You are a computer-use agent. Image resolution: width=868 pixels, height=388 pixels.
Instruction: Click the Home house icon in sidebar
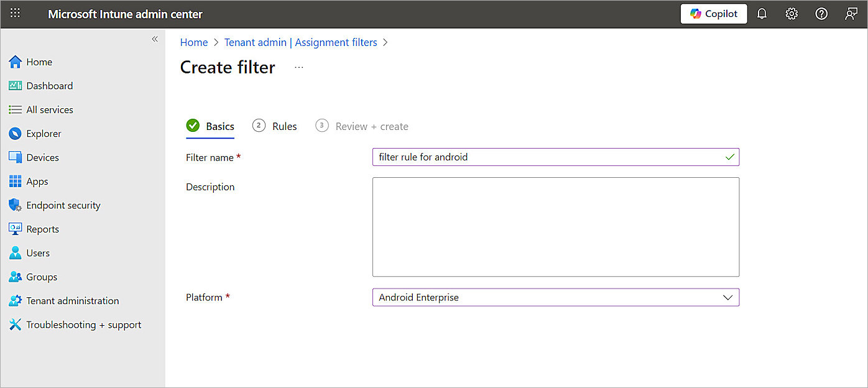(x=16, y=62)
